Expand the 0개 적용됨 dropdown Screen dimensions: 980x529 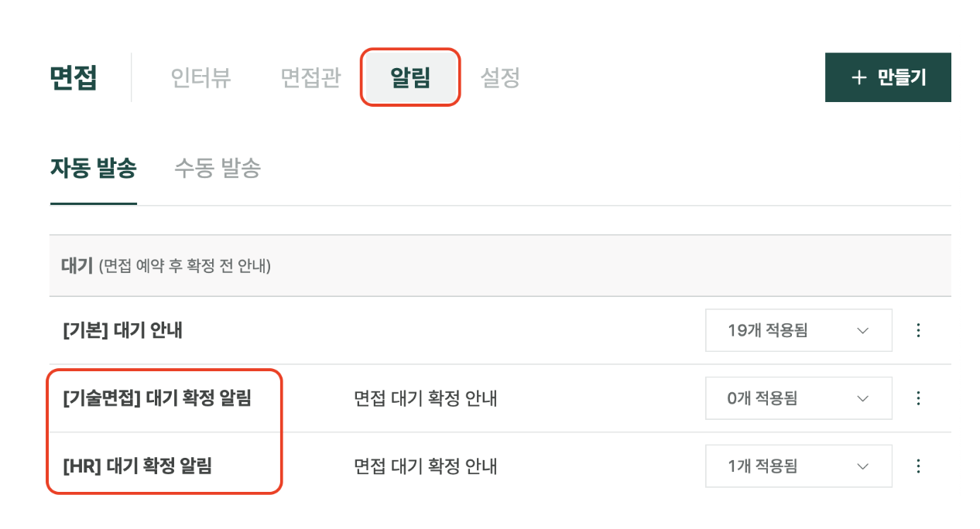798,398
